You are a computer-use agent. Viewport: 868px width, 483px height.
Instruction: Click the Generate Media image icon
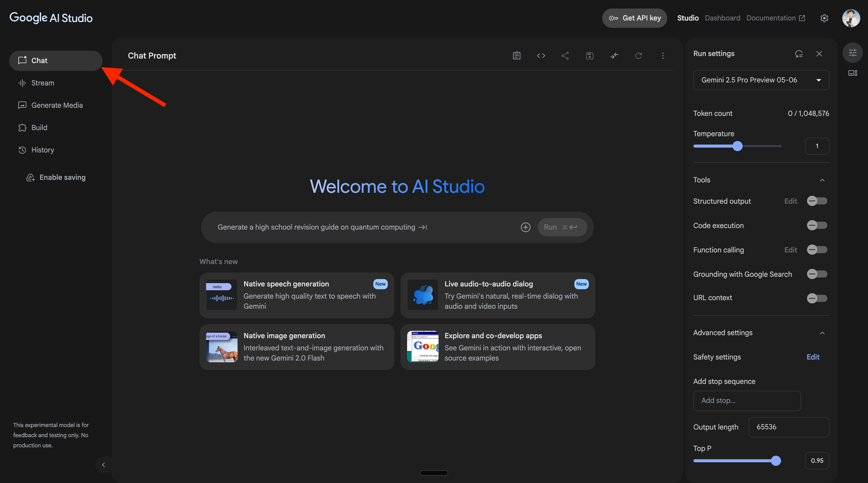pyautogui.click(x=22, y=105)
